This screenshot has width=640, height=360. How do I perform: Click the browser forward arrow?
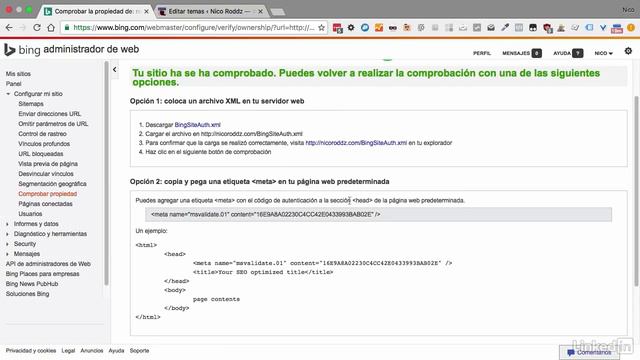pos(23,28)
